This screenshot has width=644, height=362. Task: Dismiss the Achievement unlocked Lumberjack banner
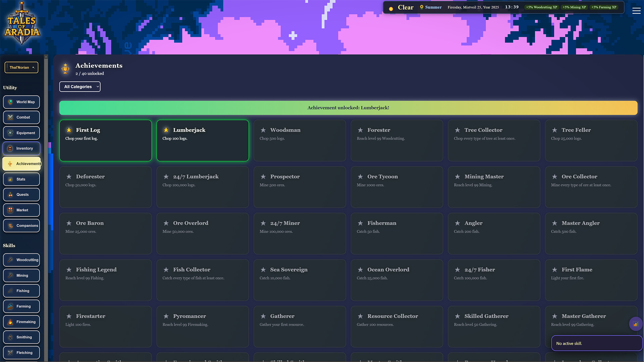pos(348,108)
